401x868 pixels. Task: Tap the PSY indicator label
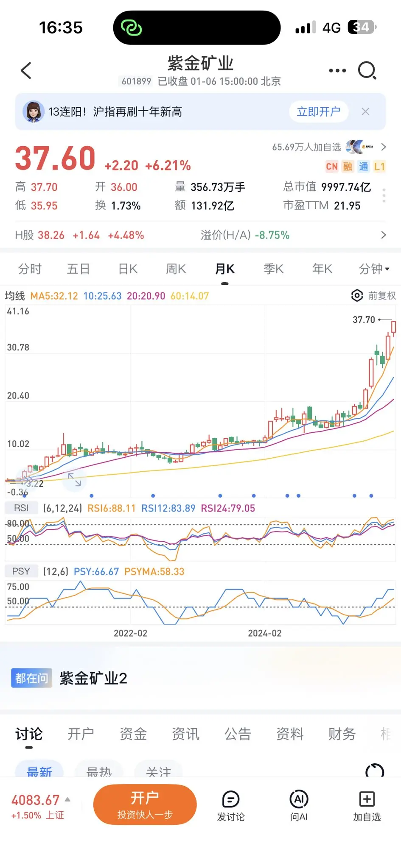click(x=21, y=571)
